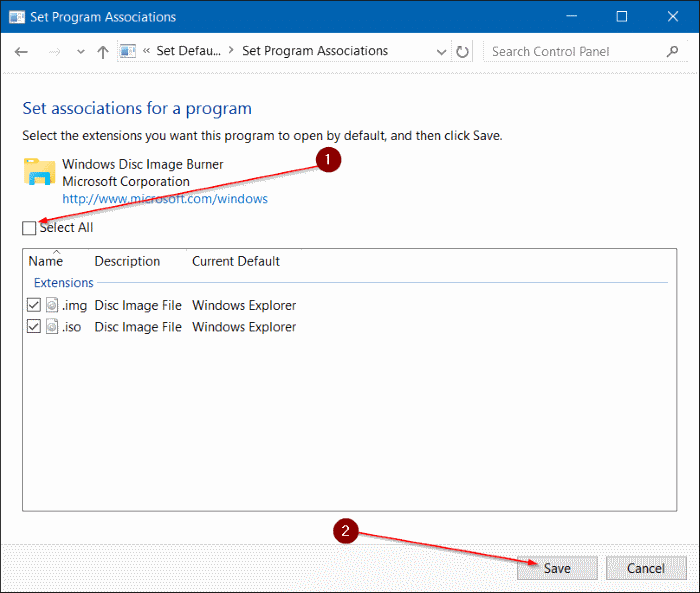
Task: Click the title bar window icon
Action: (x=17, y=17)
